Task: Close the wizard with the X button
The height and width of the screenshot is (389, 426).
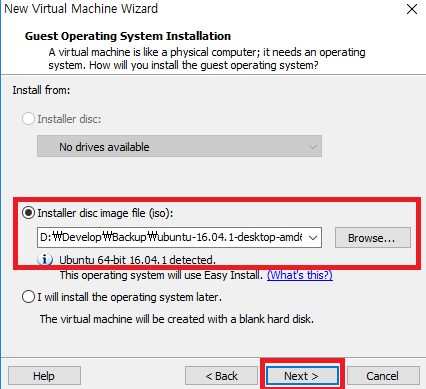Action: [412, 9]
